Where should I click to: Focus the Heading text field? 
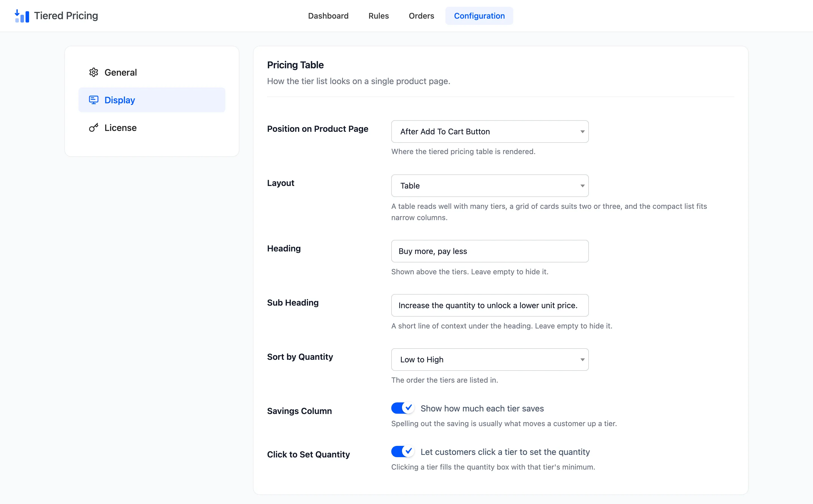(490, 251)
